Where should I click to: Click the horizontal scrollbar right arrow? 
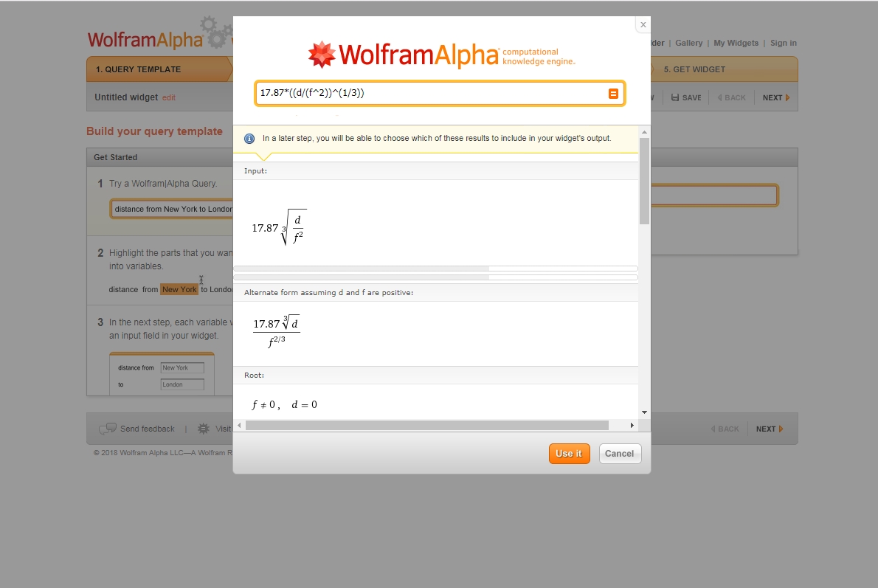[x=632, y=426]
